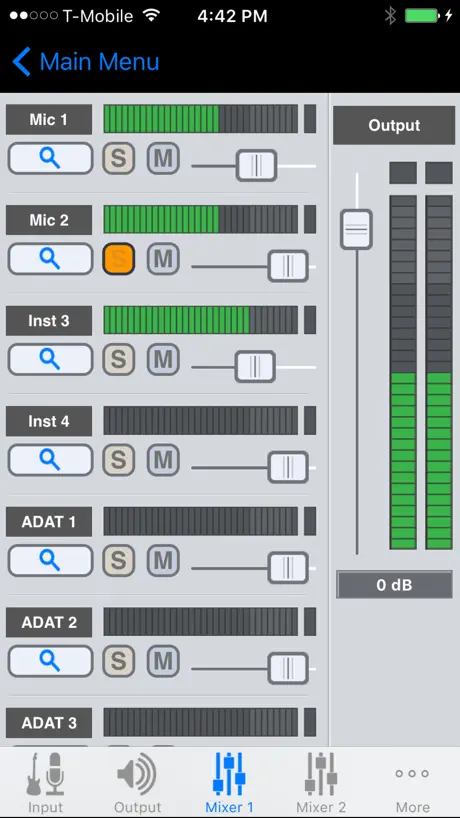Click the right Output clip indicator
This screenshot has width=460, height=818.
(x=439, y=173)
